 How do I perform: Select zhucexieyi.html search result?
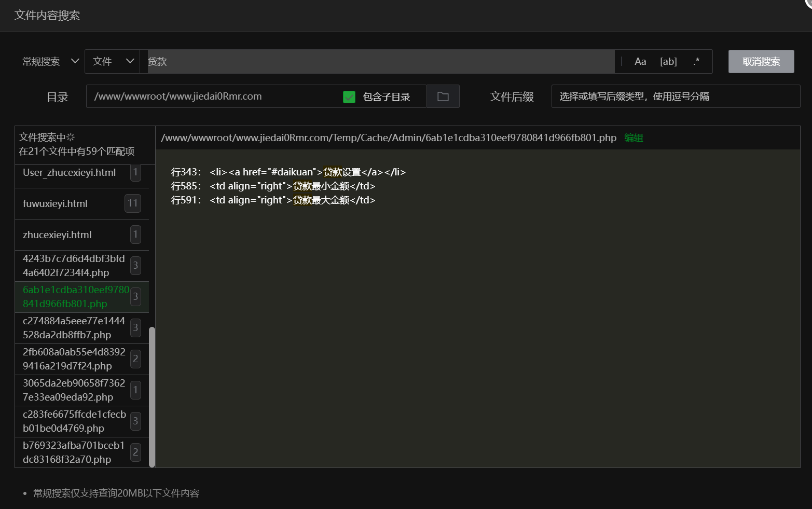pyautogui.click(x=73, y=235)
